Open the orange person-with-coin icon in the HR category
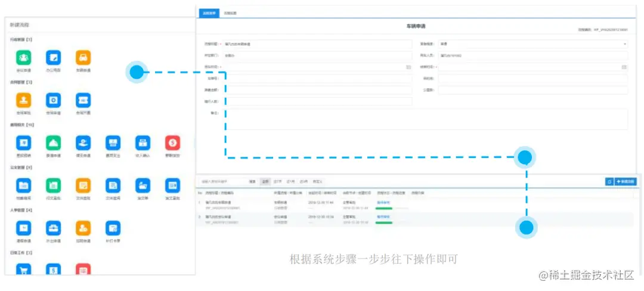The height and width of the screenshot is (291, 644). 83,228
